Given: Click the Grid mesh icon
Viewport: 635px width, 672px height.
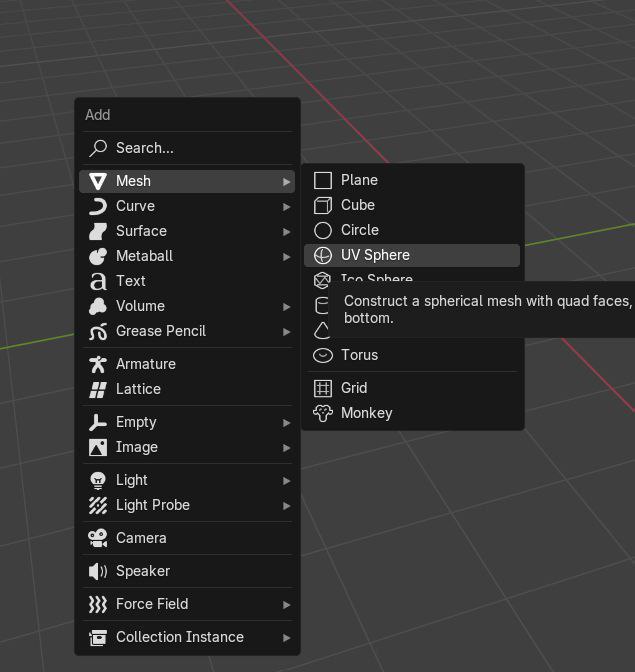Looking at the screenshot, I should [323, 388].
